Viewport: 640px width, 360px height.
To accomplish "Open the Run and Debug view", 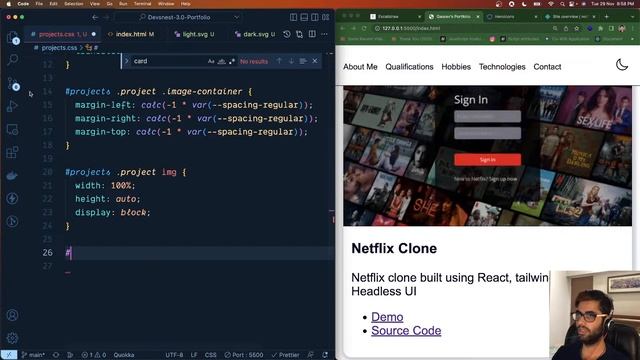I will 13,106.
